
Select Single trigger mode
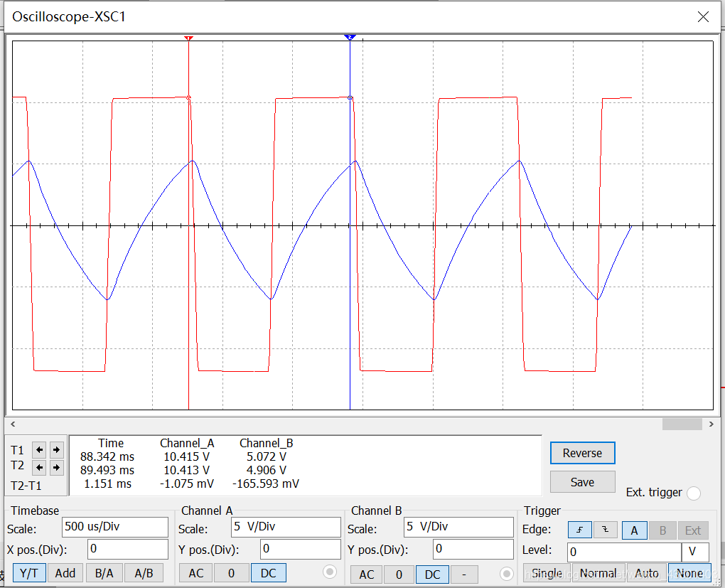pos(547,573)
